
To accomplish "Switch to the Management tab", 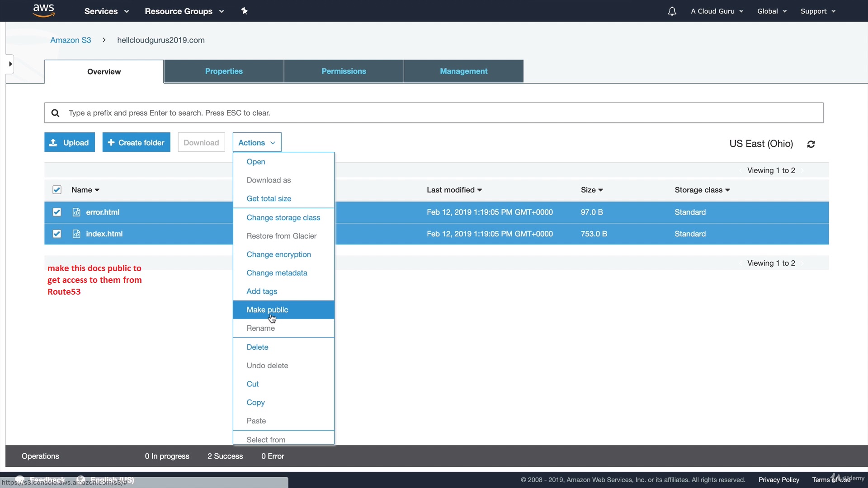I will (x=463, y=71).
